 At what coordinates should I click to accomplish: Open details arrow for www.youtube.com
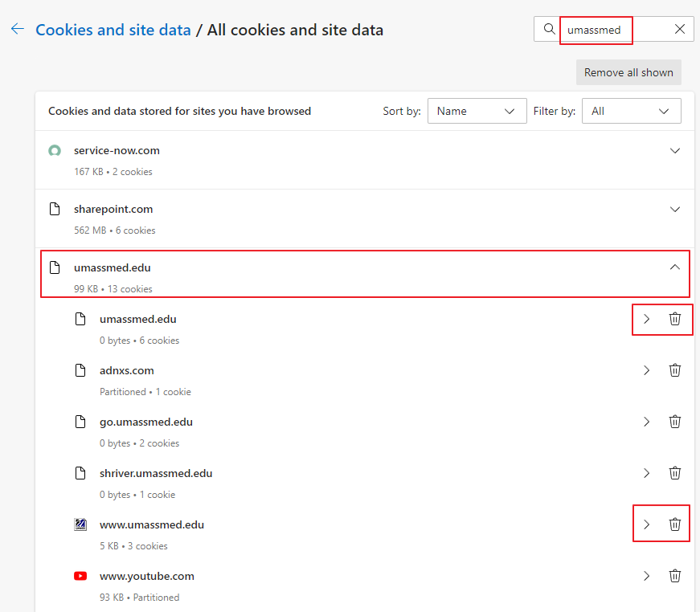point(646,576)
